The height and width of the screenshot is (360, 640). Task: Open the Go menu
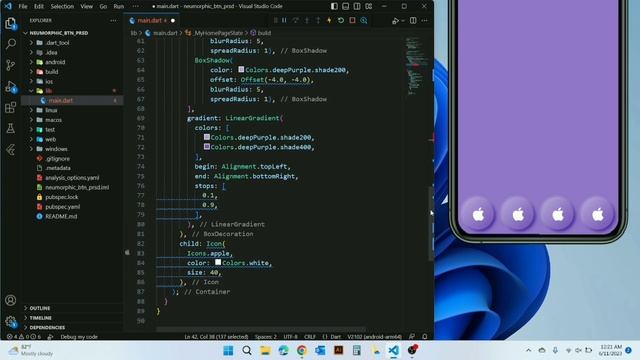103,6
